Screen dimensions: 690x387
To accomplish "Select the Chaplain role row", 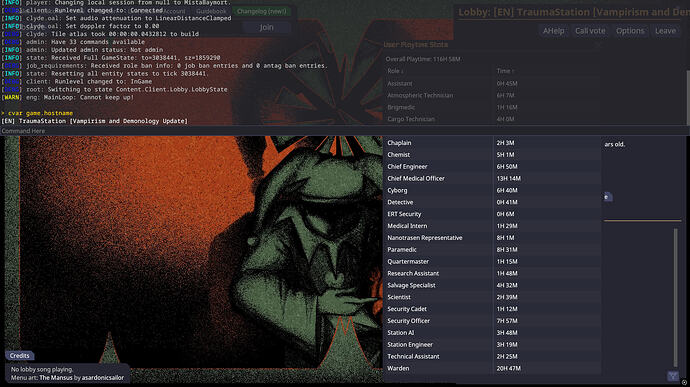I will [x=492, y=143].
